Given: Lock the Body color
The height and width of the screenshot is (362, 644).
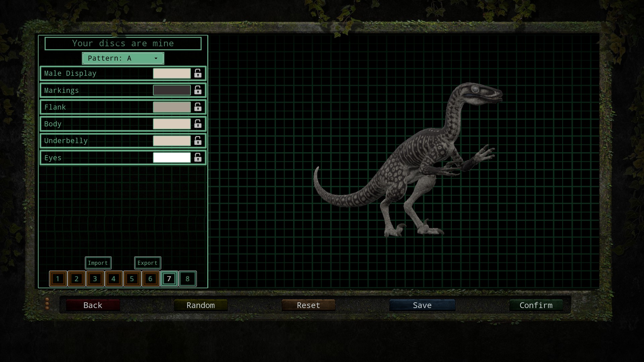Looking at the screenshot, I should [x=198, y=124].
